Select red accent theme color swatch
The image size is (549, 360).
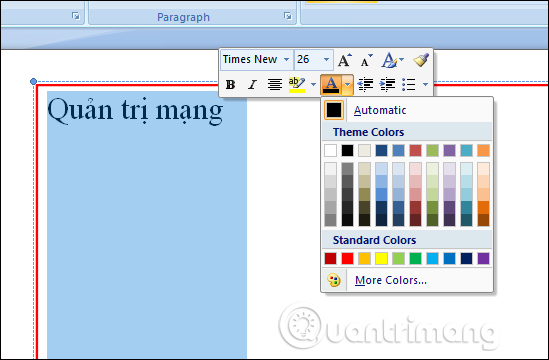[x=415, y=151]
